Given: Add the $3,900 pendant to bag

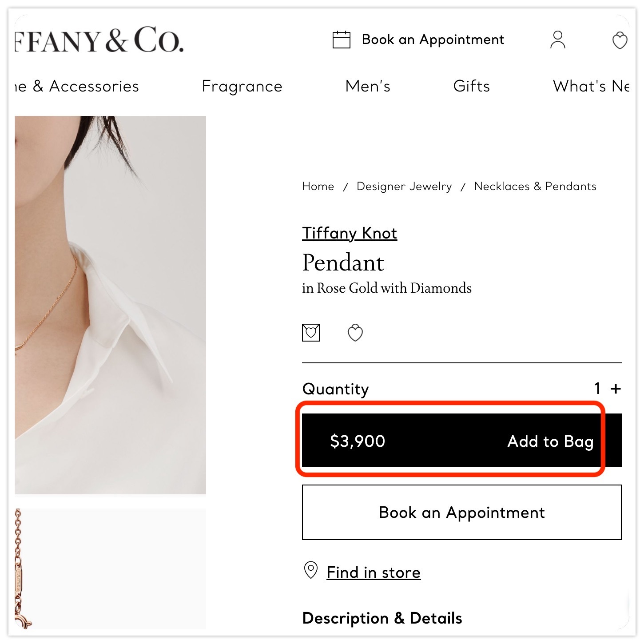Looking at the screenshot, I should point(461,440).
